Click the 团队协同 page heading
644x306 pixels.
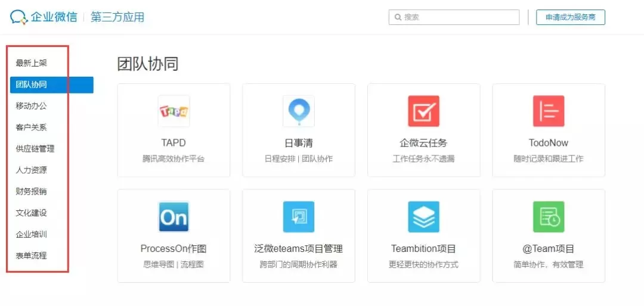pos(148,64)
